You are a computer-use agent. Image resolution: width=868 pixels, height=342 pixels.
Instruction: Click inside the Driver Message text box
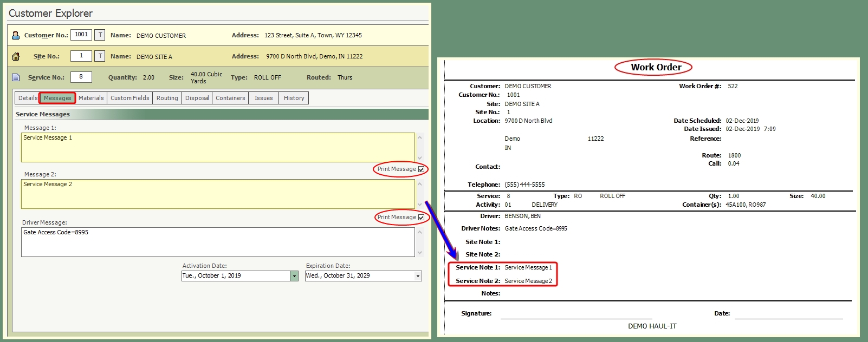point(218,242)
